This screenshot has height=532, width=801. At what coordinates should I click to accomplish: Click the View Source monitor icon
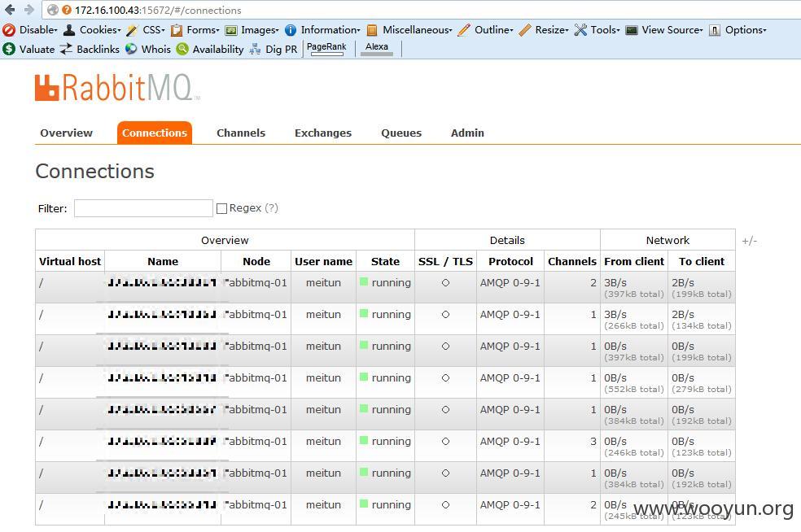(632, 30)
